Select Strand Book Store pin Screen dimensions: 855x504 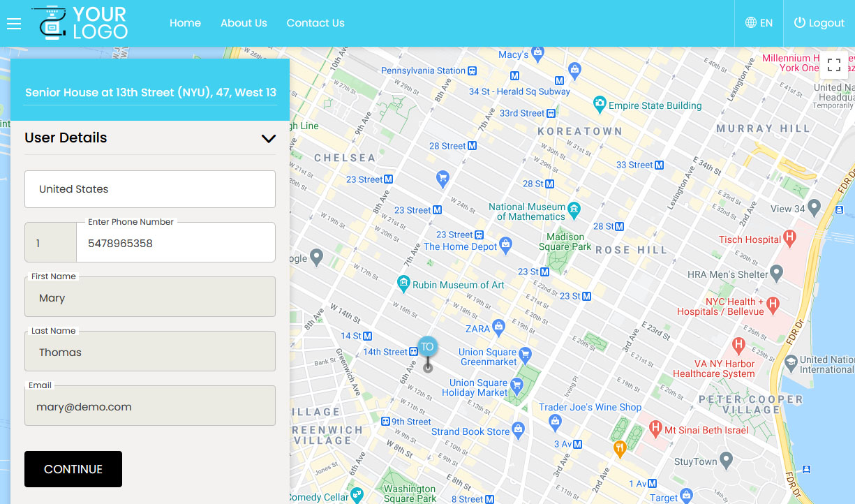(x=518, y=429)
